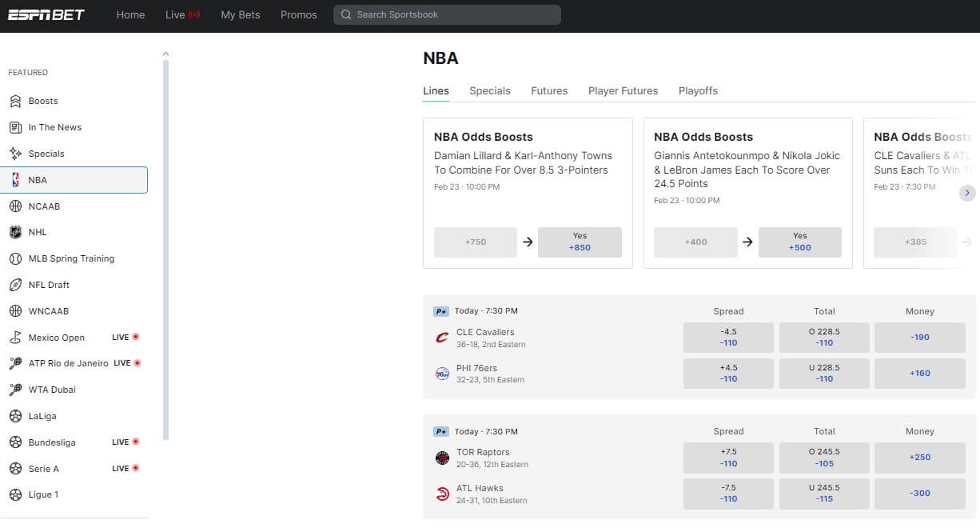Click the ATP Rio de Janeiro tennis icon
This screenshot has width=980, height=528.
click(x=15, y=363)
